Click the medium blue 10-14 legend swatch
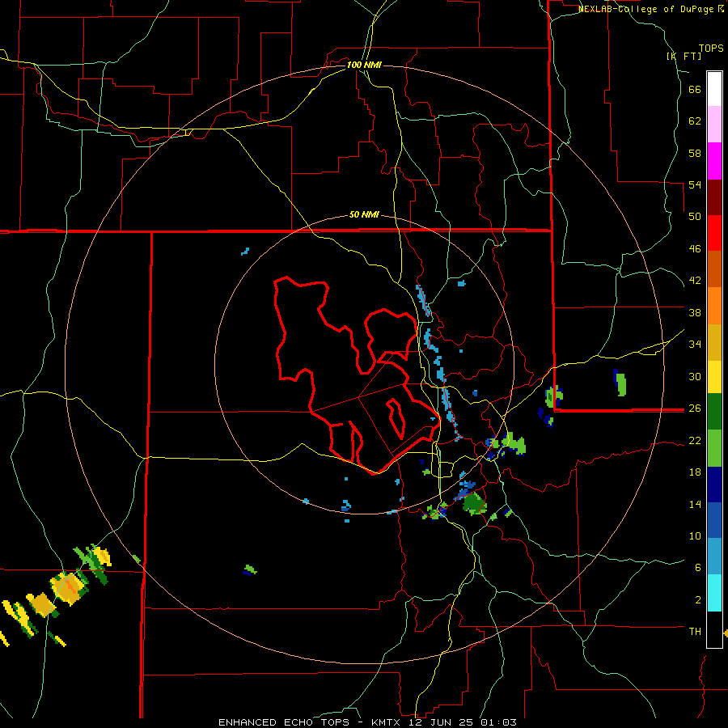 714,520
